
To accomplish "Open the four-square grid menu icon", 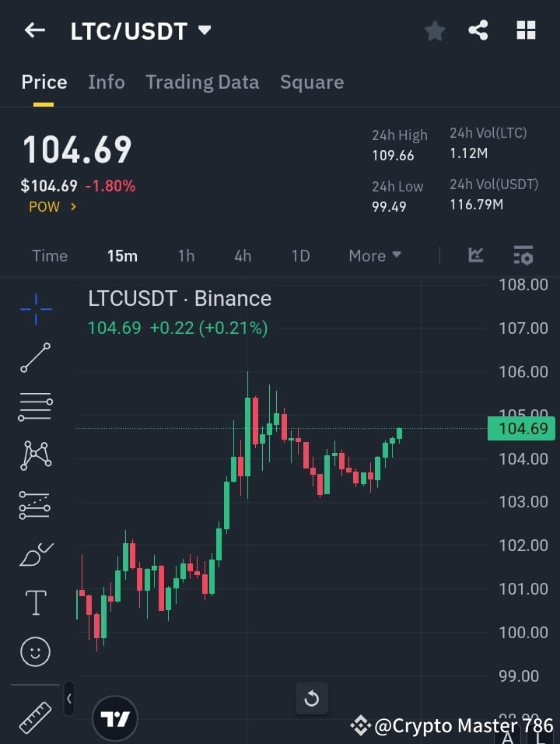I will coord(526,30).
